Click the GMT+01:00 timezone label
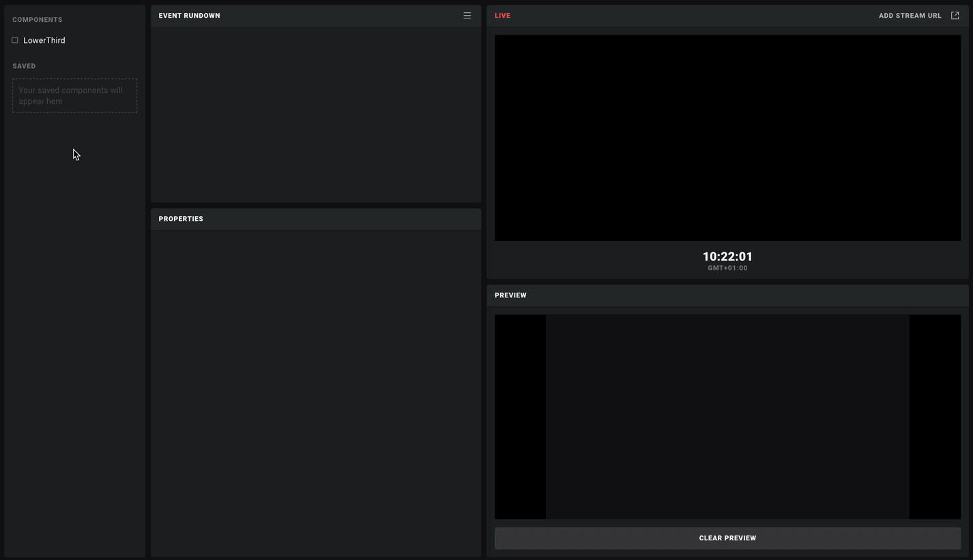The height and width of the screenshot is (560, 973). pyautogui.click(x=727, y=268)
